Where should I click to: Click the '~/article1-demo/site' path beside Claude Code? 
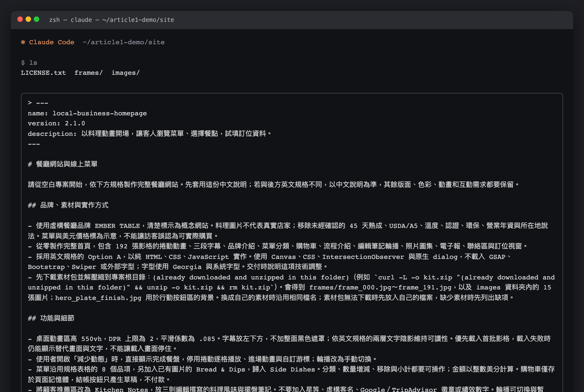pyautogui.click(x=124, y=42)
